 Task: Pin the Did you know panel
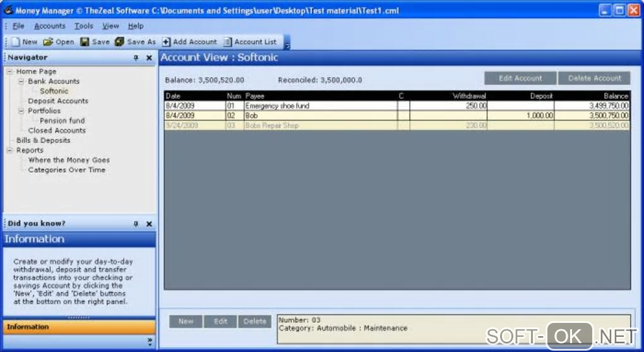(x=136, y=224)
